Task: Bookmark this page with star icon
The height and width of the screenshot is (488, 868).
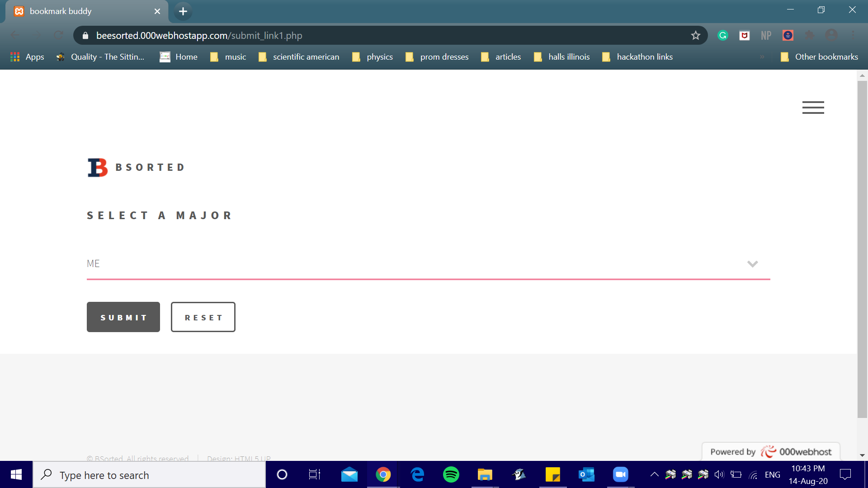Action: [695, 35]
